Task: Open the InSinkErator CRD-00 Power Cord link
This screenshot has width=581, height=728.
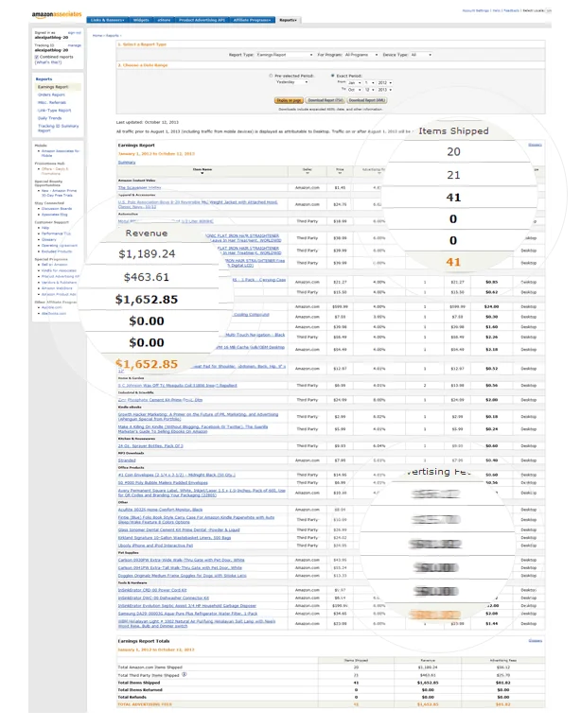Action: pos(152,590)
